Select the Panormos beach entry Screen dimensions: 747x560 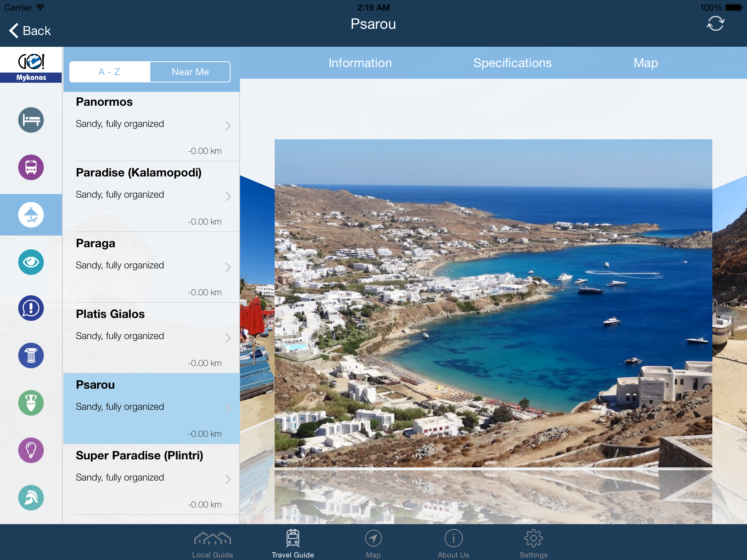(x=151, y=126)
